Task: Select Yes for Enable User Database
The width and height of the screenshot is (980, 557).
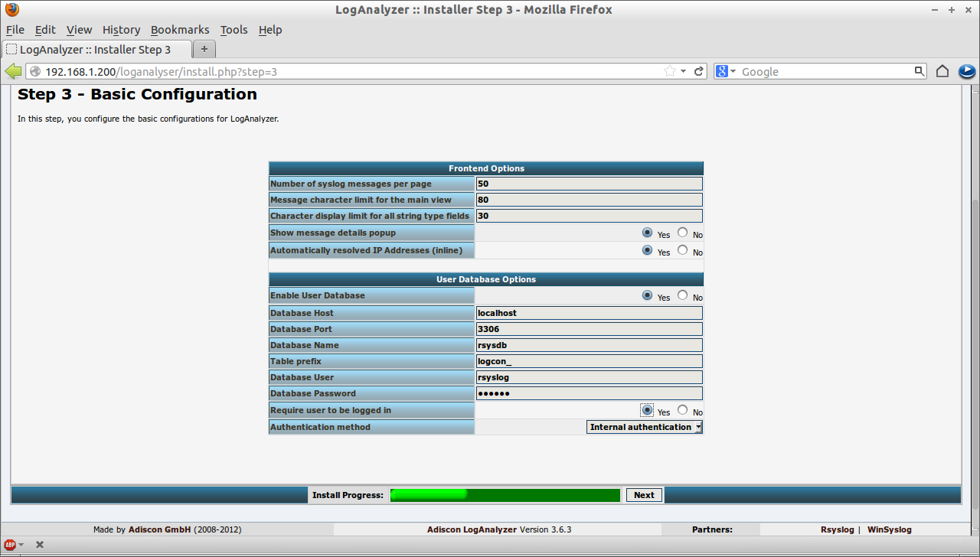Action: 648,295
